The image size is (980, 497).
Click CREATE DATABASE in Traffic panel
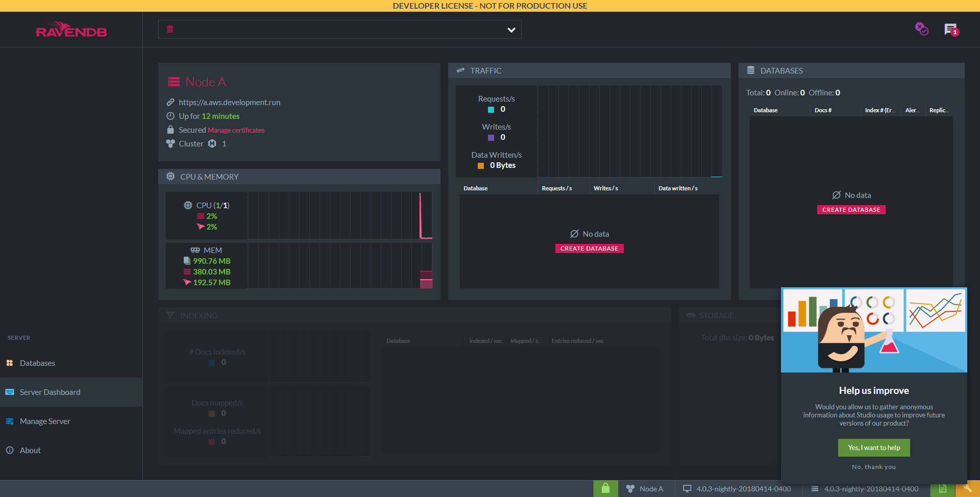tap(590, 248)
